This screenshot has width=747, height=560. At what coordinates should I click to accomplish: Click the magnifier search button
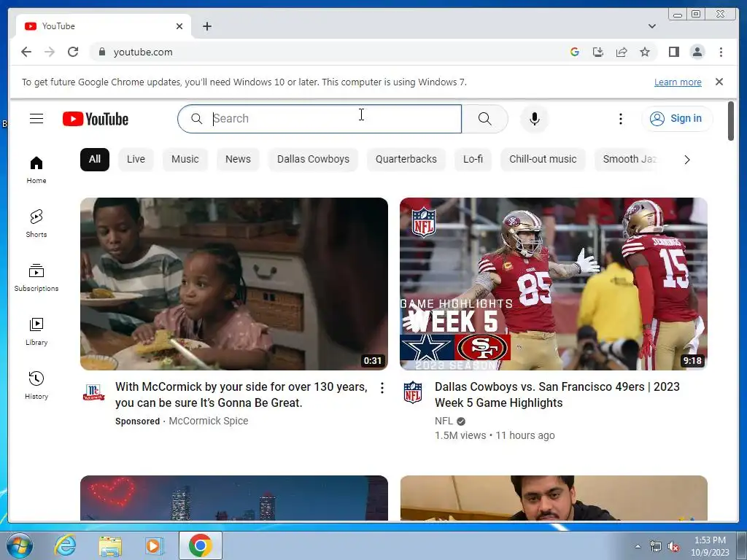click(484, 119)
